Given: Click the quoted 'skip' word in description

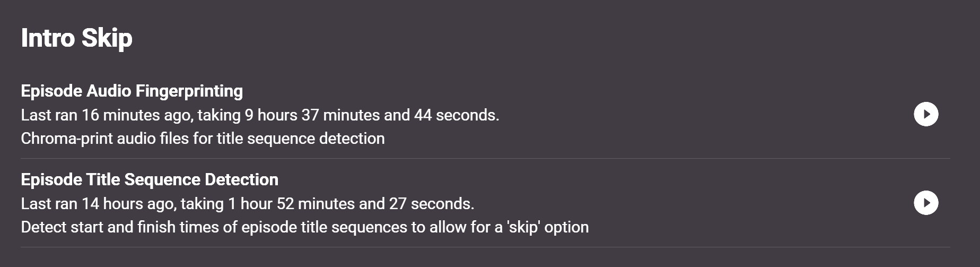Looking at the screenshot, I should [x=523, y=227].
